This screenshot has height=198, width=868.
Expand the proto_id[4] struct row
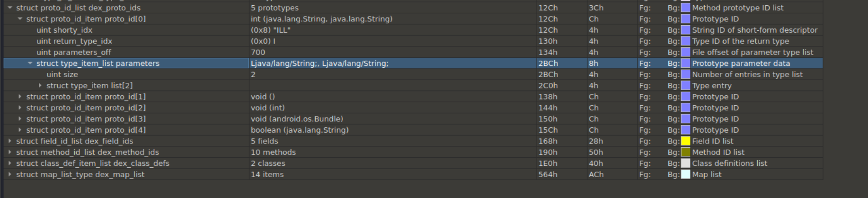pos(20,130)
